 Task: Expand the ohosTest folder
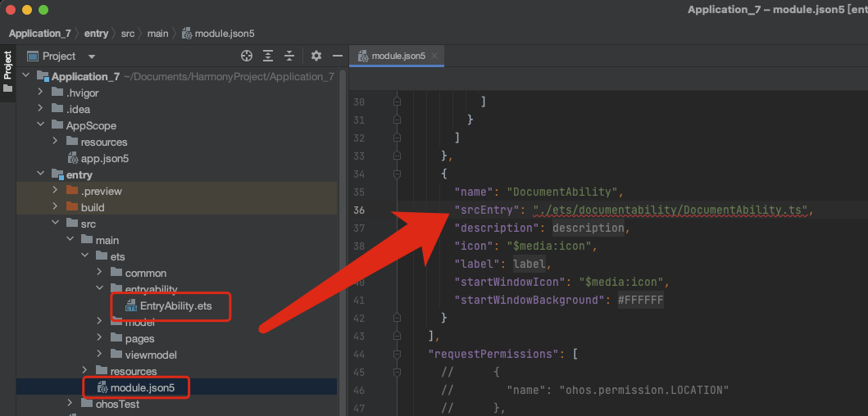coord(70,404)
